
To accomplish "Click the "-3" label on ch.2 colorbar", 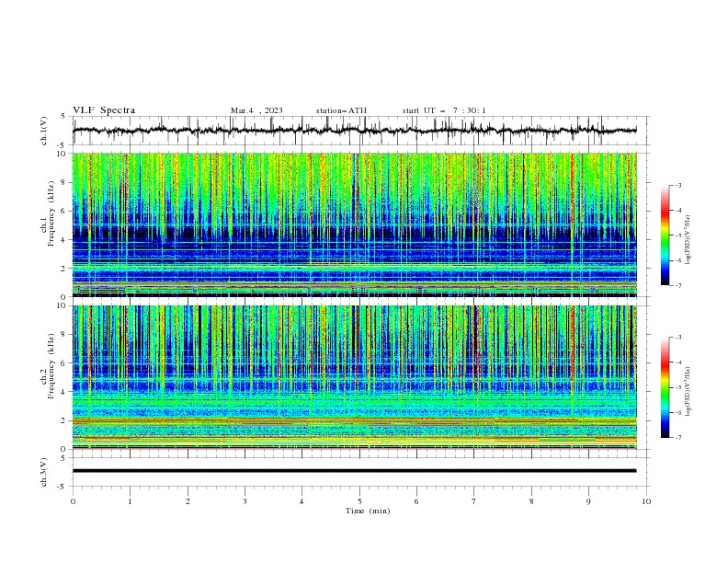I will click(678, 338).
